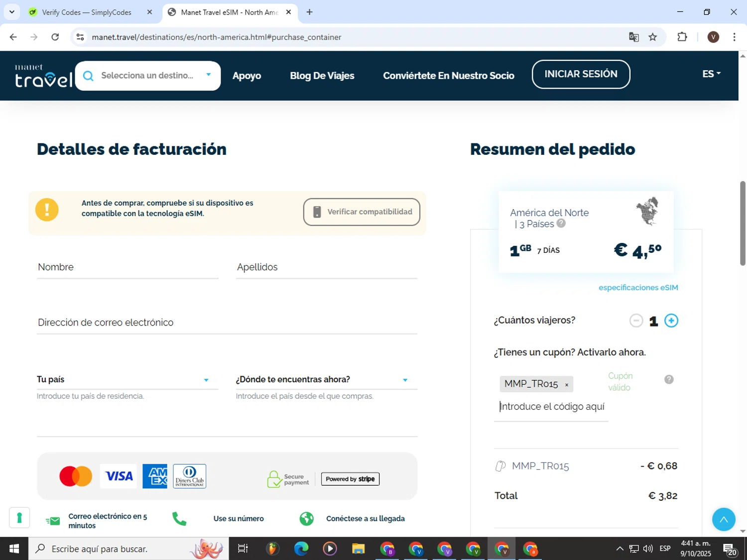Click the yellow exclamation warning icon
This screenshot has height=560, width=747.
click(47, 210)
